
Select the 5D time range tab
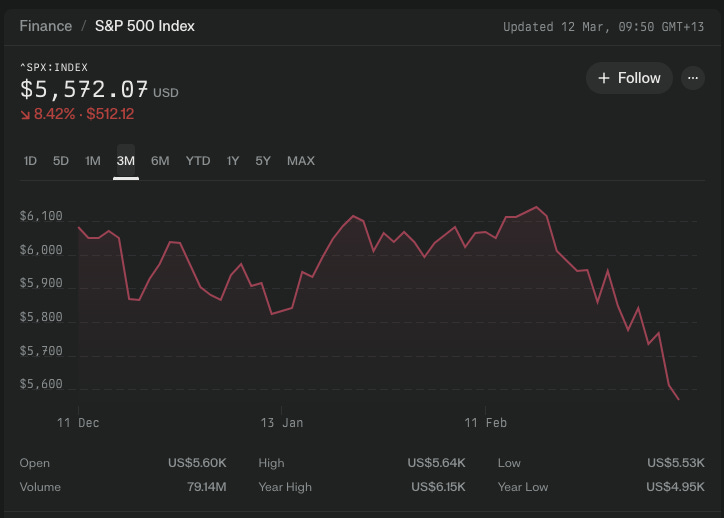(x=60, y=161)
